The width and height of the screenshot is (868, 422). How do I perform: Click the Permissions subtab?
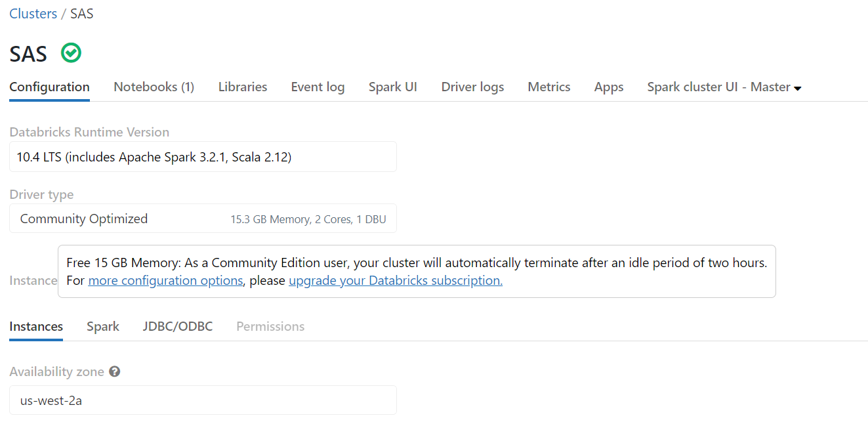click(x=270, y=326)
